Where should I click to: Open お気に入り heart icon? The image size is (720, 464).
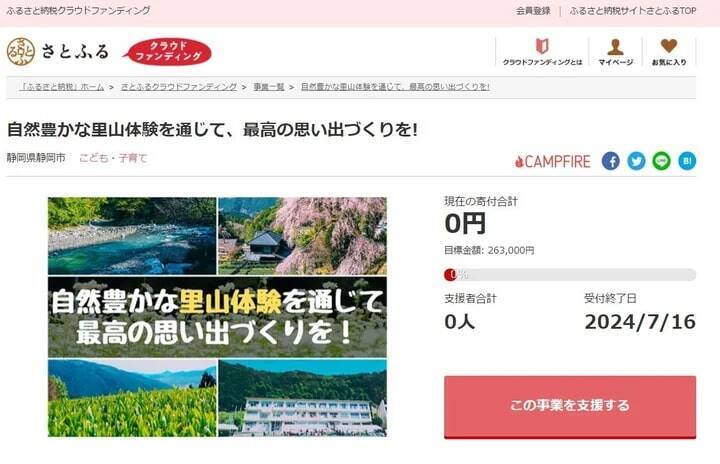pyautogui.click(x=669, y=46)
